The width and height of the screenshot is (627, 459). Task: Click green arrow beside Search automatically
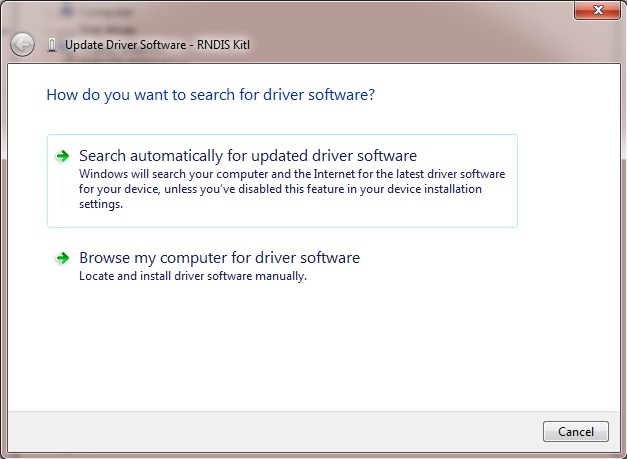[x=63, y=156]
